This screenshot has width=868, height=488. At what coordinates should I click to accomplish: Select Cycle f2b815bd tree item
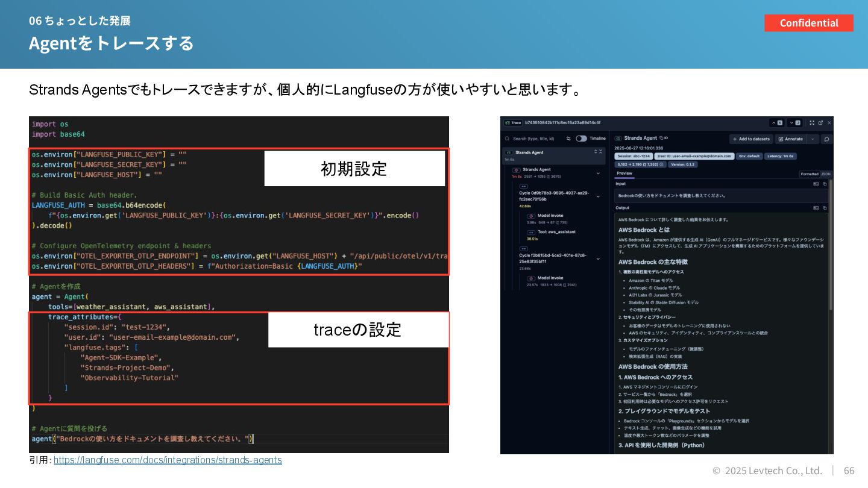[553, 258]
